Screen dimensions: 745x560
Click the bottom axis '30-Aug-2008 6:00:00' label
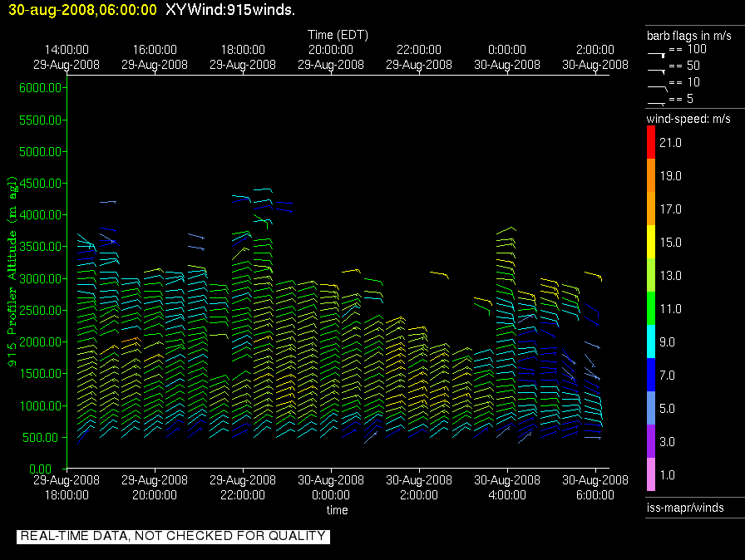click(x=595, y=488)
